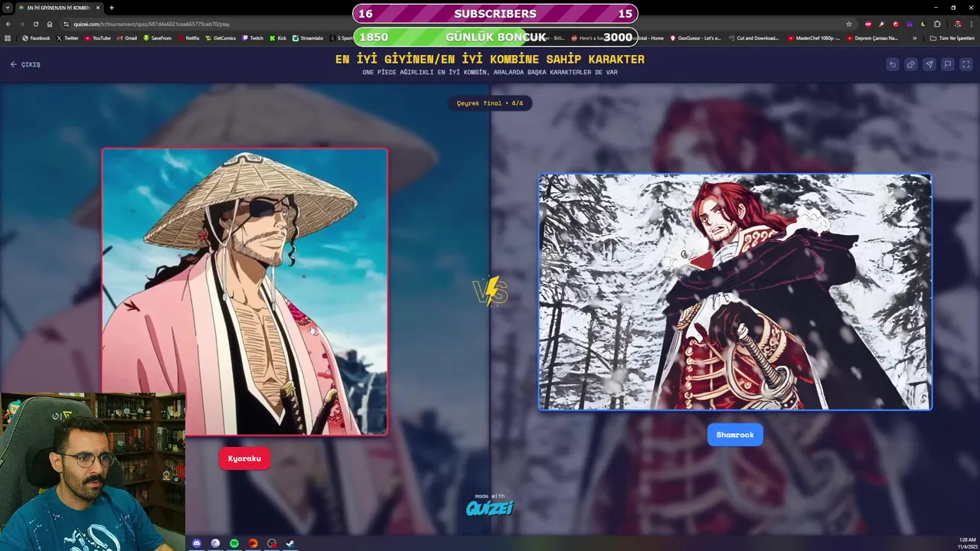Vote with the red Kyoraku button
The width and height of the screenshot is (980, 551).
[x=244, y=458]
